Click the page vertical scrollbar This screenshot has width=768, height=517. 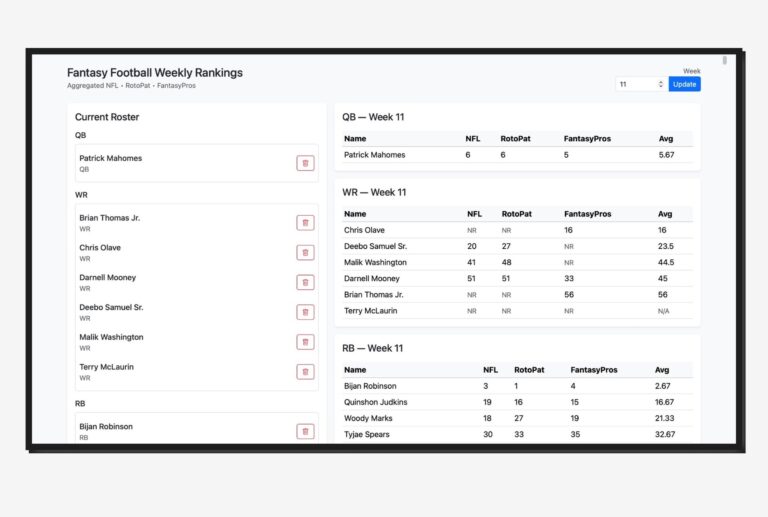point(725,61)
